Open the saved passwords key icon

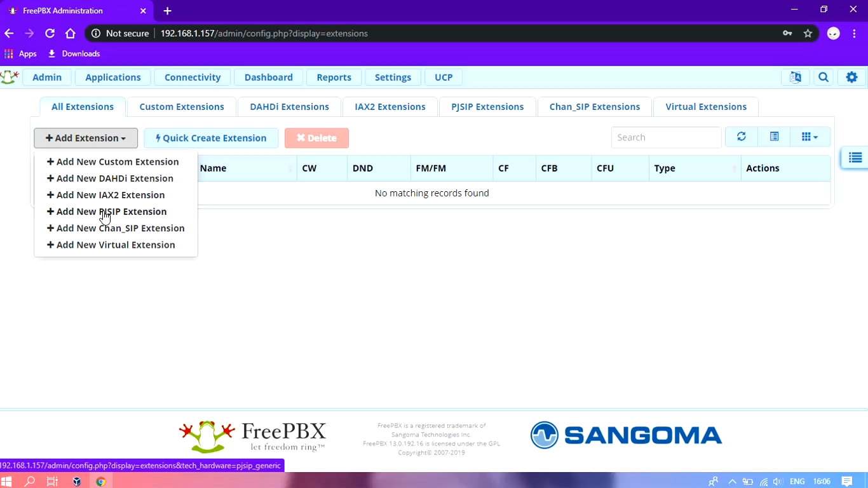click(x=787, y=33)
